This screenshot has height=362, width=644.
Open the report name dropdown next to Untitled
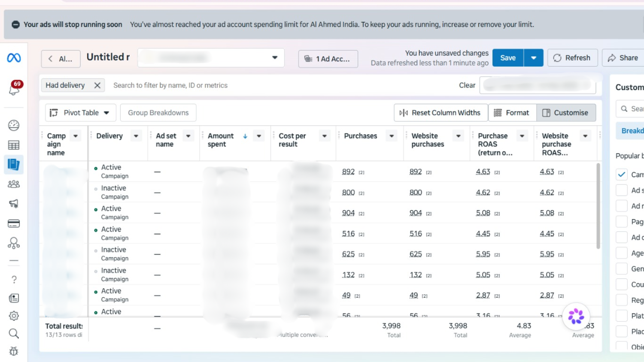coord(211,57)
